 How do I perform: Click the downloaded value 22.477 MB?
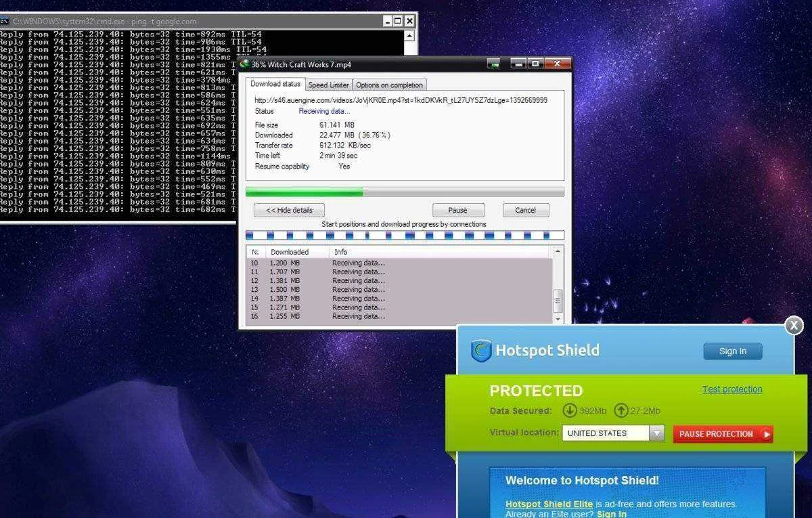[x=355, y=135]
